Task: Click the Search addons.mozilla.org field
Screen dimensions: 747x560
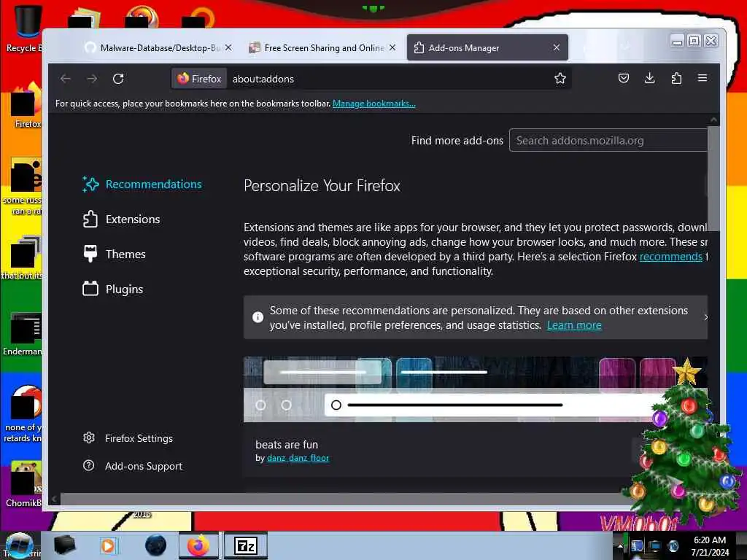Action: coord(608,141)
